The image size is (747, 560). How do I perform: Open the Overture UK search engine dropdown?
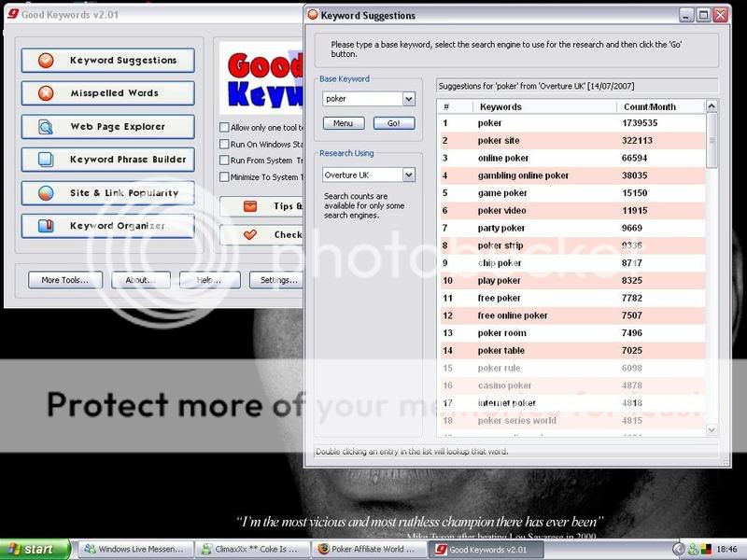click(x=409, y=175)
